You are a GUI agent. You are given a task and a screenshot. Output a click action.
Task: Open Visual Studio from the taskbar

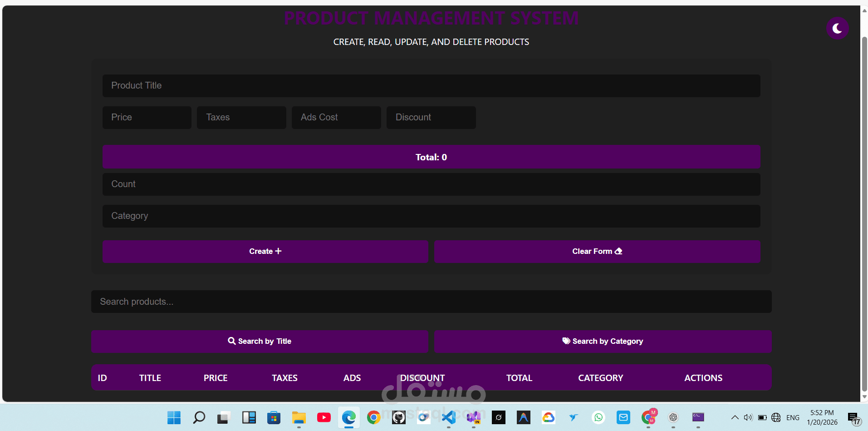pyautogui.click(x=473, y=417)
